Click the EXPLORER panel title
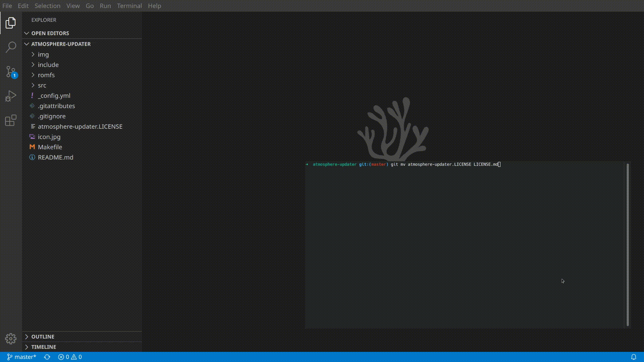 click(x=44, y=20)
